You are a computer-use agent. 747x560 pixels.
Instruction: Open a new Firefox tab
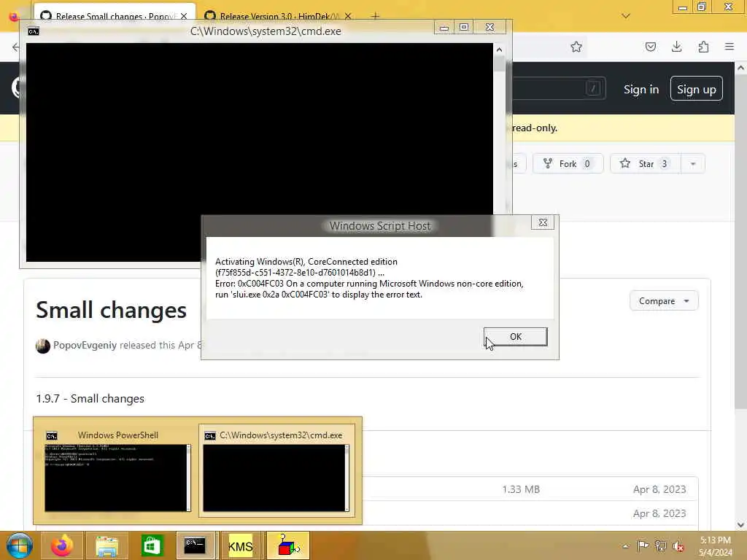(376, 16)
